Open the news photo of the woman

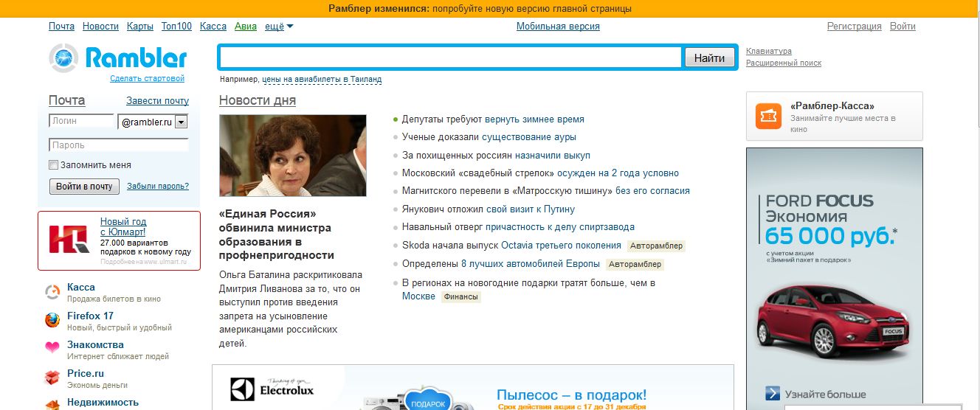coord(293,156)
